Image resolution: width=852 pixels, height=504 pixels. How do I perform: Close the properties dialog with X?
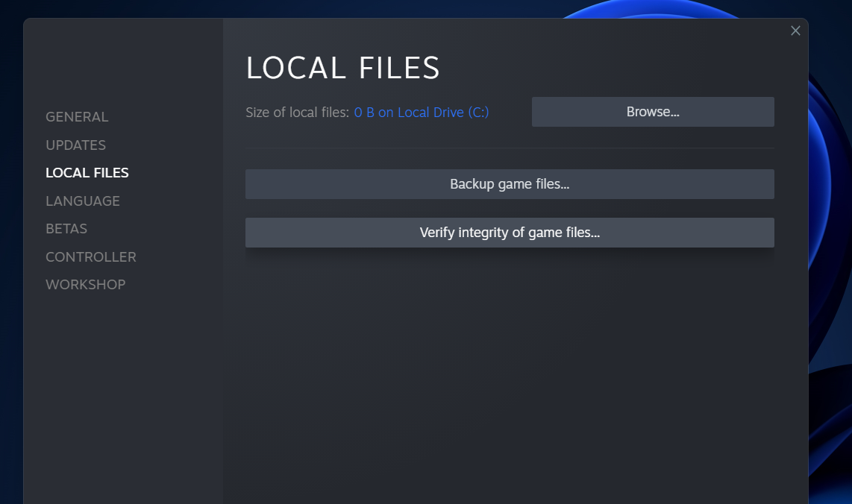point(795,31)
